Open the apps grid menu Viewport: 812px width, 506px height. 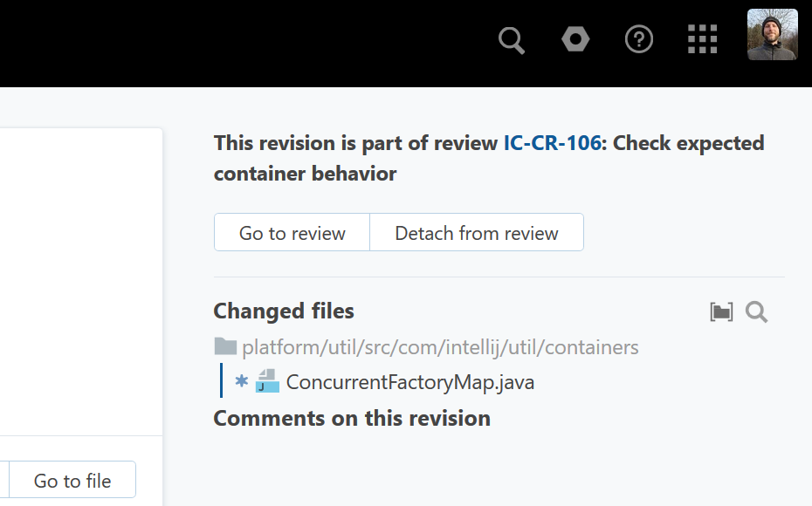coord(702,39)
